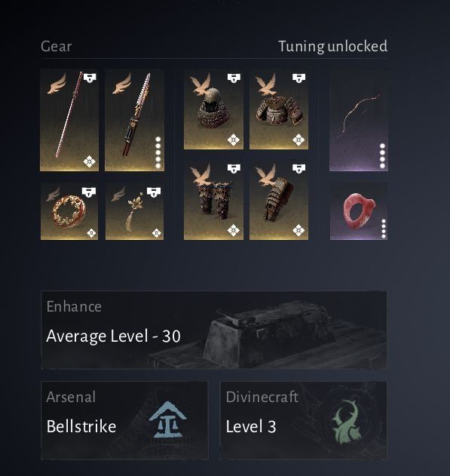Select the leg greaves armor slot
The height and width of the screenshot is (476, 450).
coord(213,200)
